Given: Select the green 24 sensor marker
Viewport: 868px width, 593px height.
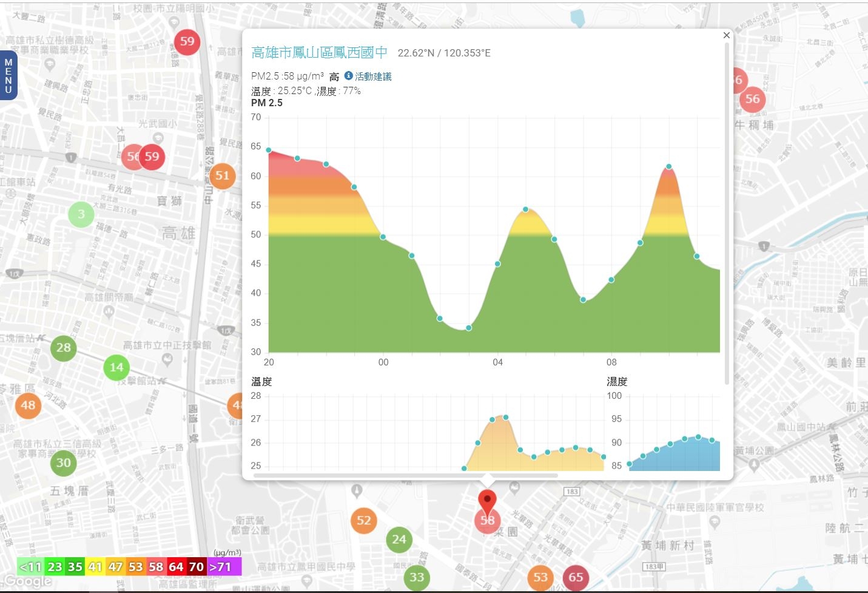Looking at the screenshot, I should [x=399, y=540].
